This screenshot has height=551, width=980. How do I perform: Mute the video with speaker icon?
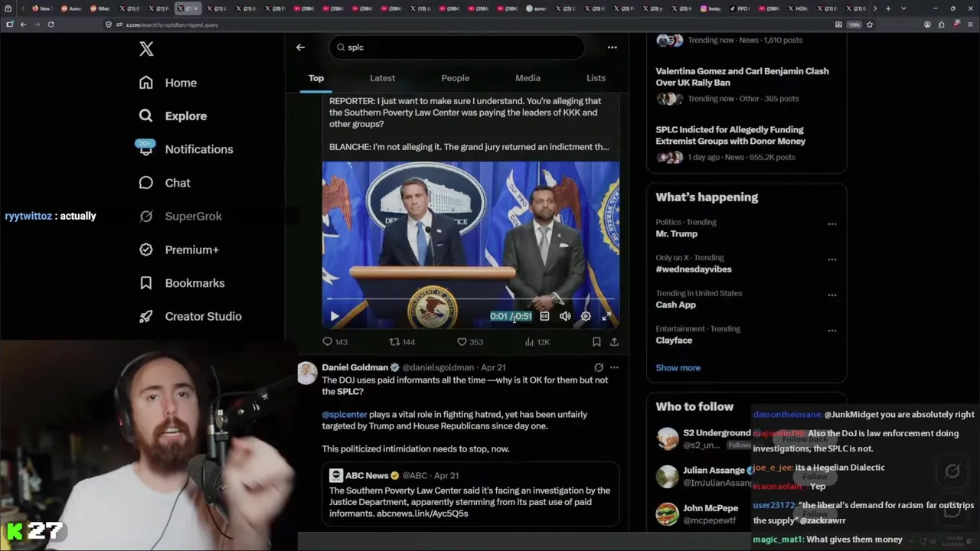(x=565, y=316)
